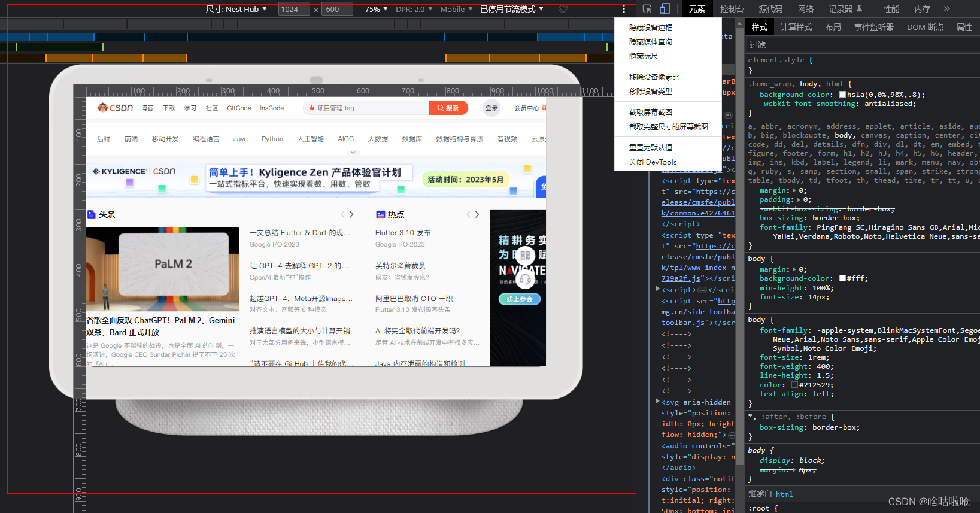
Task: Go to next 热点 page arrow
Action: 477,214
